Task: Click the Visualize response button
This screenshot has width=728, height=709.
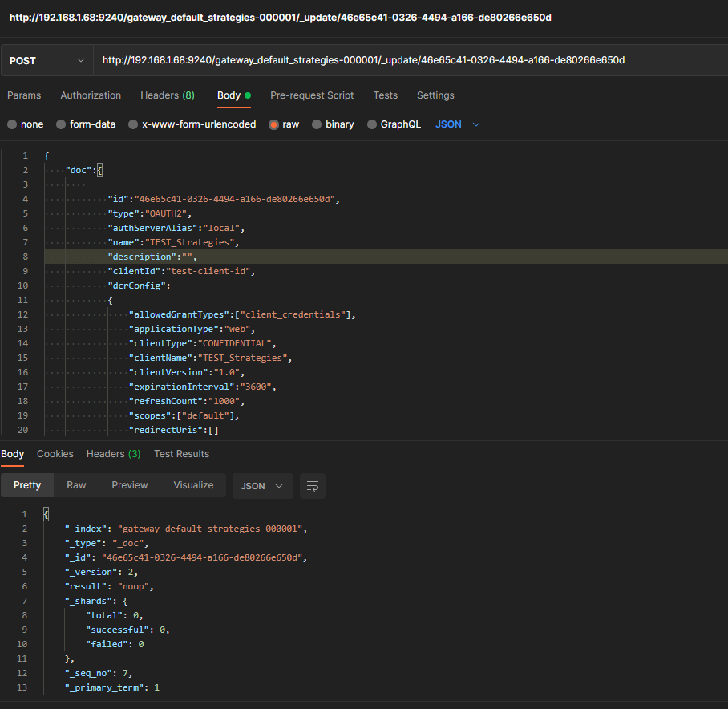Action: point(193,485)
